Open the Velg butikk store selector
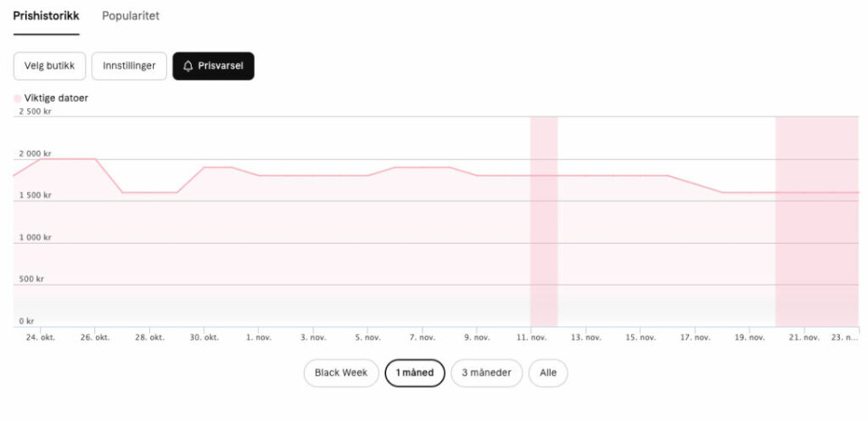This screenshot has width=868, height=421. coord(50,66)
